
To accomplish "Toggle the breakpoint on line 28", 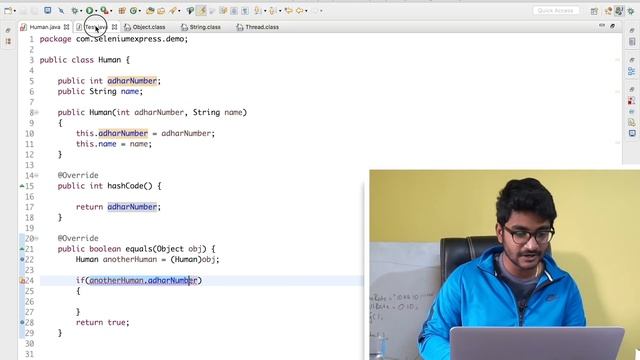I will [22, 322].
